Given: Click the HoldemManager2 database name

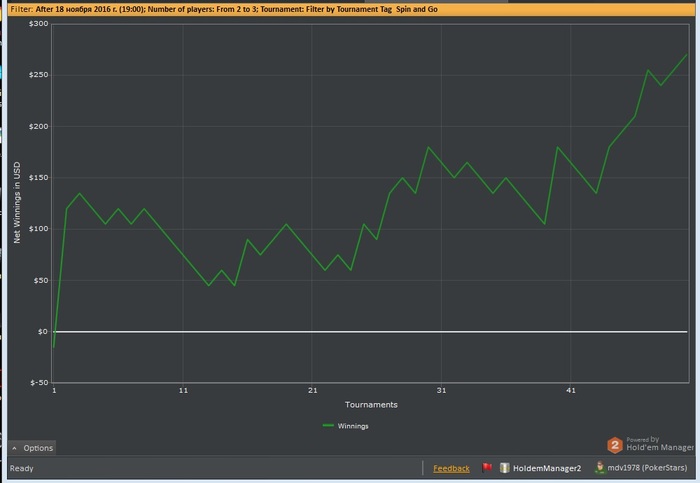Looking at the screenshot, I should click(x=547, y=468).
